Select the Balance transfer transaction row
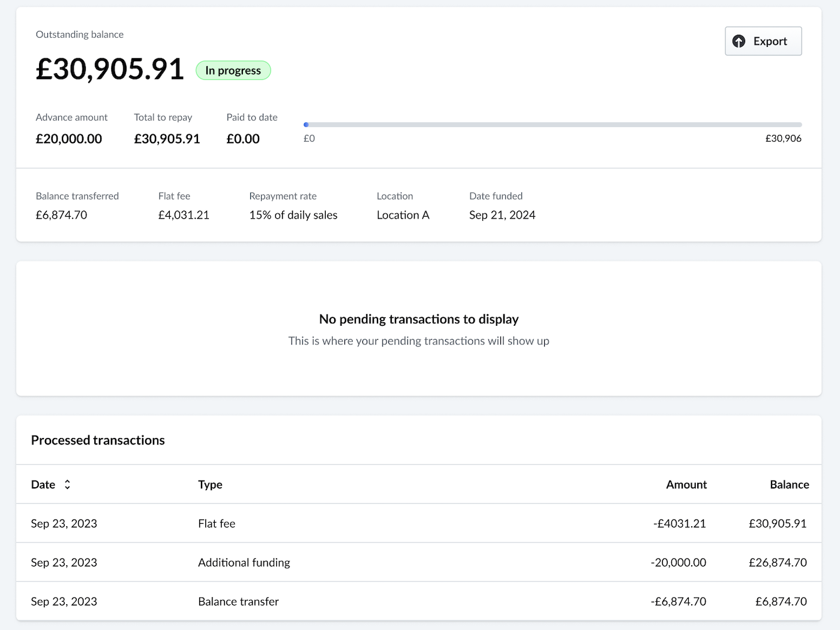The height and width of the screenshot is (630, 840). (x=419, y=601)
